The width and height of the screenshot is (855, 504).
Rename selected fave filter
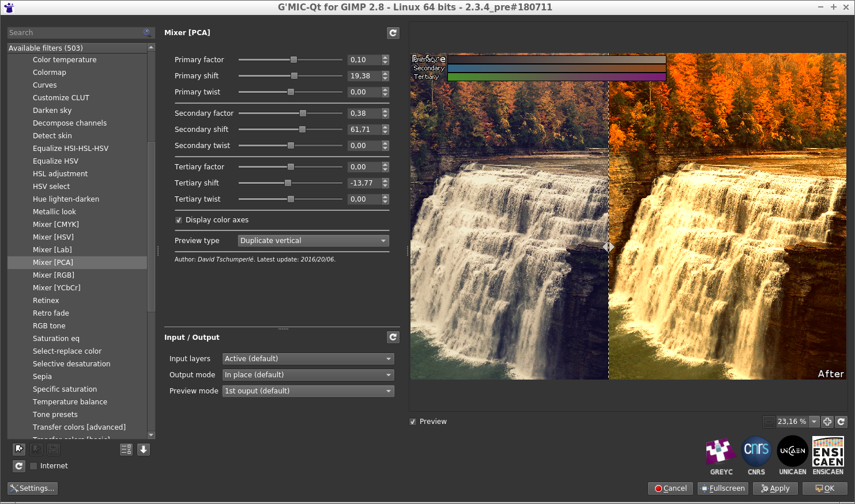coord(53,449)
